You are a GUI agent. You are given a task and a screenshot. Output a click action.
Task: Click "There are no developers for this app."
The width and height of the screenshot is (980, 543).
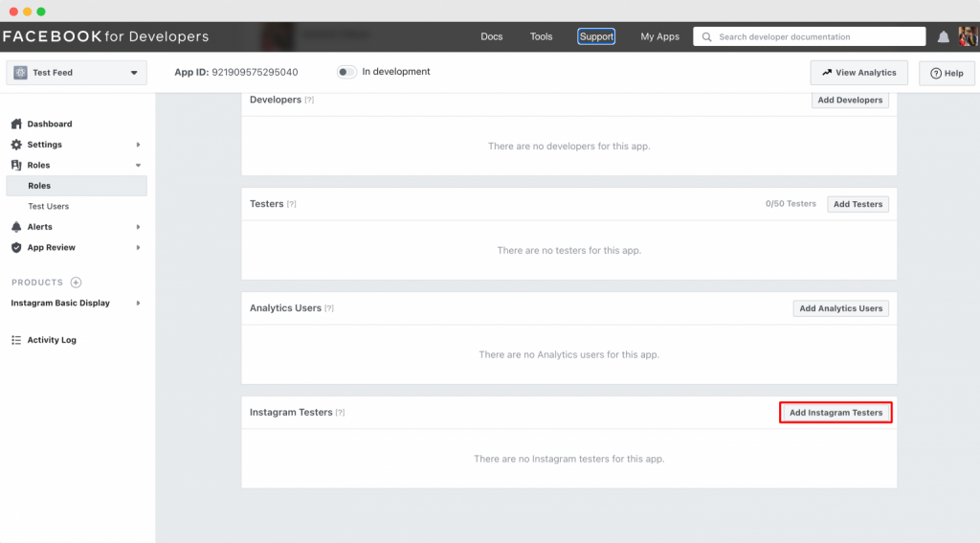(568, 147)
